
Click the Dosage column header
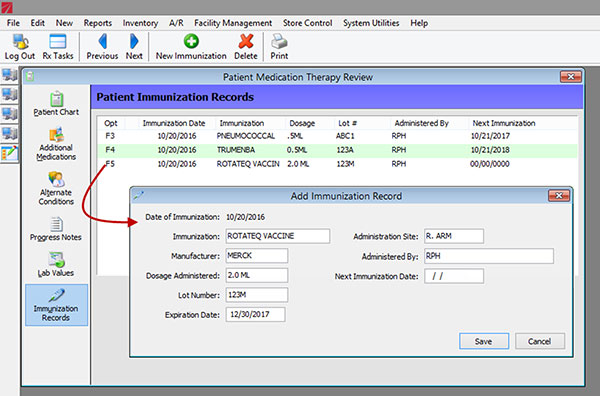pyautogui.click(x=302, y=123)
